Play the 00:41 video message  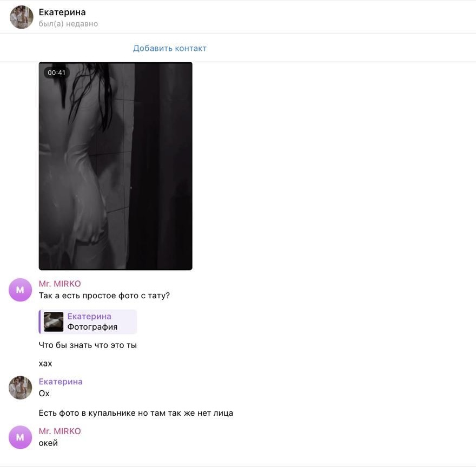tap(115, 166)
